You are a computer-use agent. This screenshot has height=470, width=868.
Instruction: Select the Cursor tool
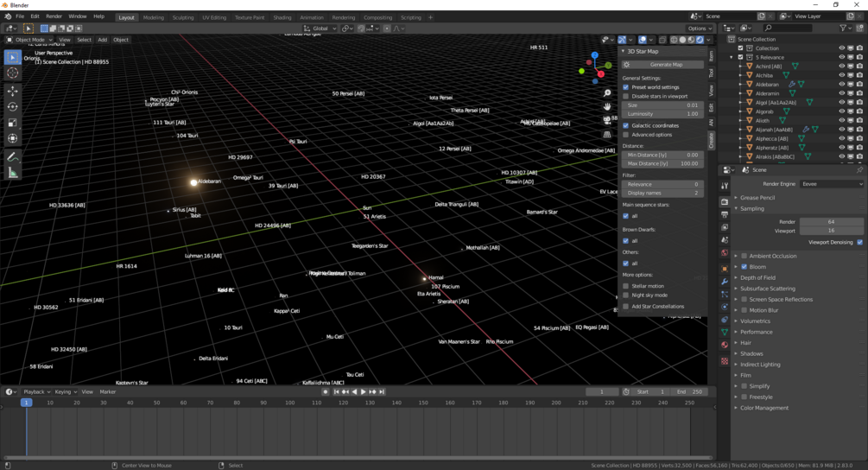13,73
